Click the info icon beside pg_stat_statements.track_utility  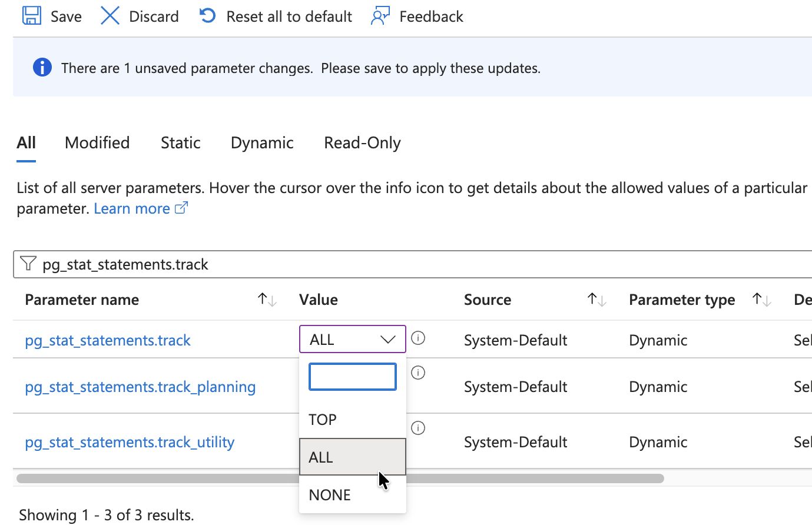pos(418,428)
